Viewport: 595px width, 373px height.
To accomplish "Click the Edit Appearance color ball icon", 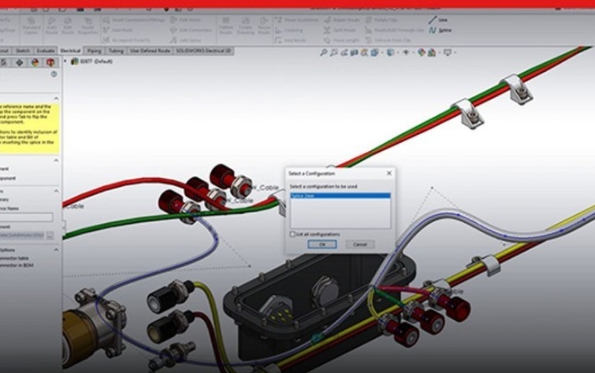I will pyautogui.click(x=421, y=52).
